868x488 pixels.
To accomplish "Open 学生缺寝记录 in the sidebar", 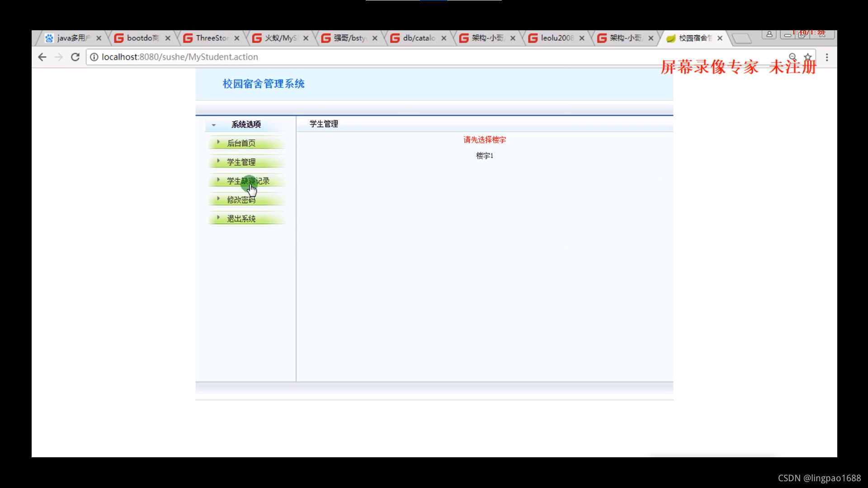I will tap(248, 181).
